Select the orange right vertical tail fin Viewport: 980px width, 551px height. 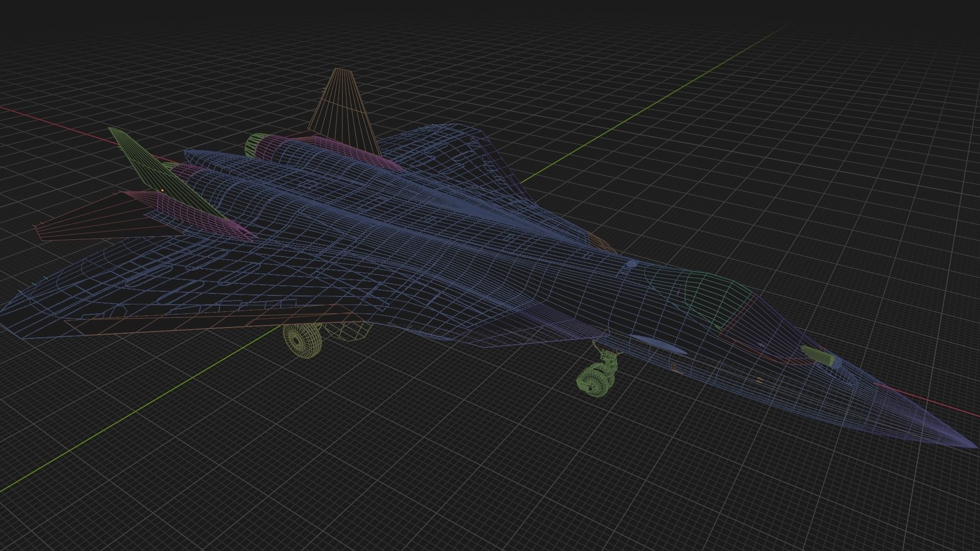click(343, 108)
